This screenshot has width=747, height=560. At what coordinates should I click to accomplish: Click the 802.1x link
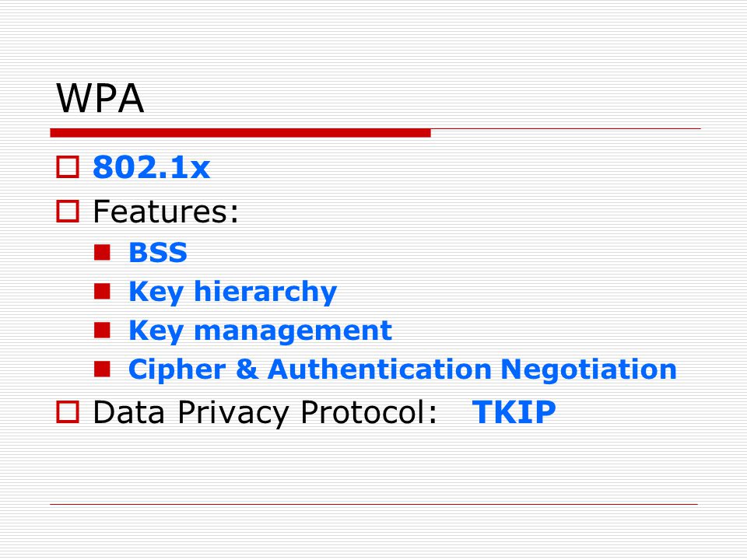152,168
